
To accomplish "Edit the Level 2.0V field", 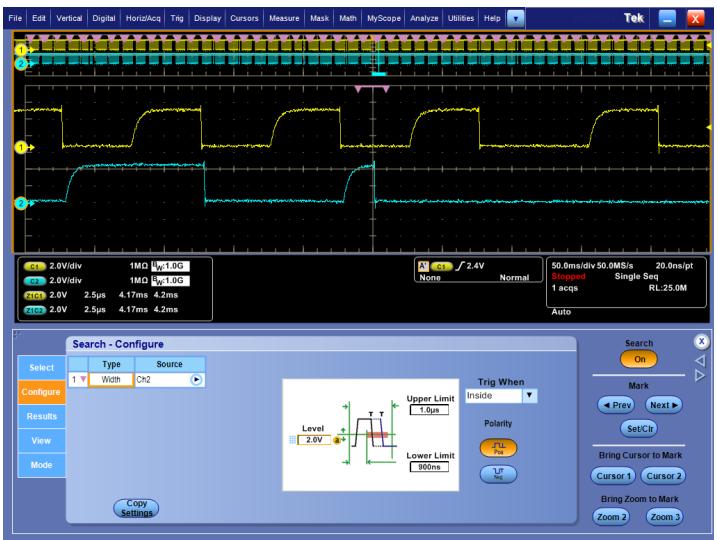I will coord(314,440).
